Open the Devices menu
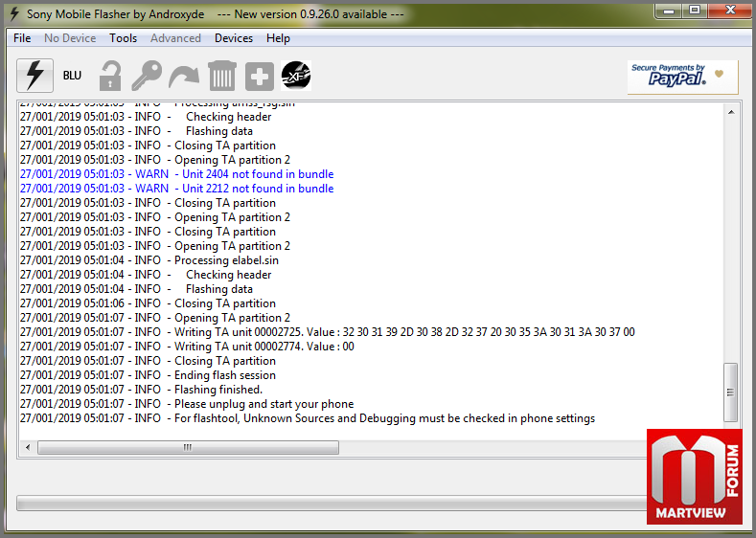Screen dimensions: 756x538 pos(234,38)
